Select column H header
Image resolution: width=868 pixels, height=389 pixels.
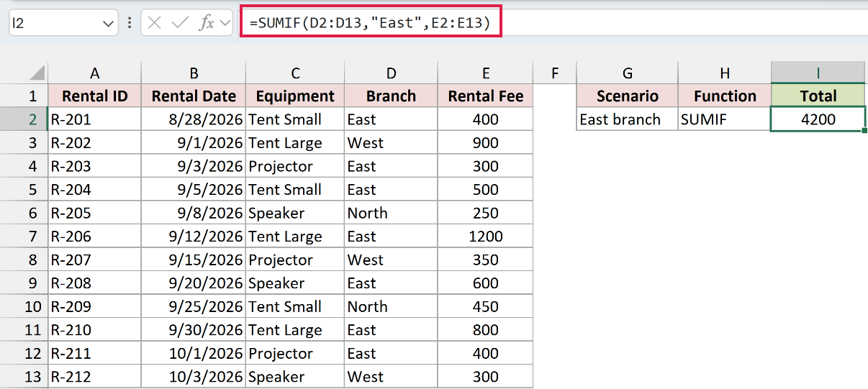pos(725,73)
